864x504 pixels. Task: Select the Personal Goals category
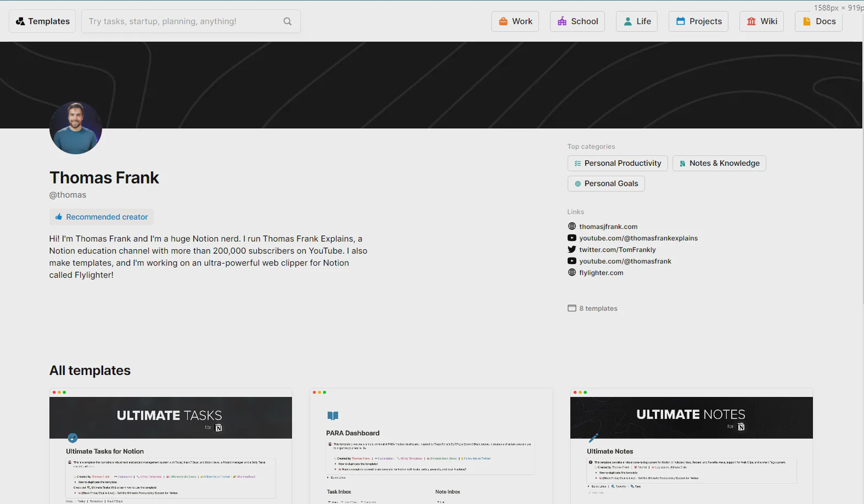click(606, 184)
